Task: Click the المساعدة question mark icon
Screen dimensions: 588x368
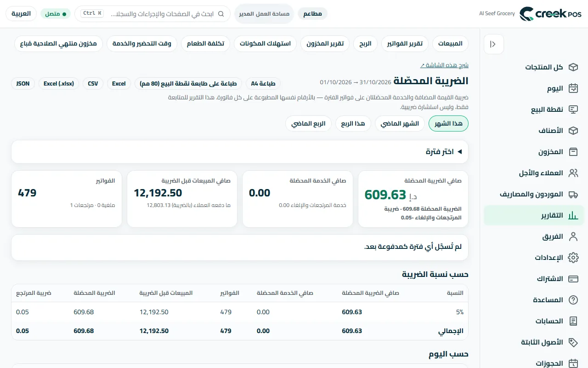Action: [x=573, y=300]
